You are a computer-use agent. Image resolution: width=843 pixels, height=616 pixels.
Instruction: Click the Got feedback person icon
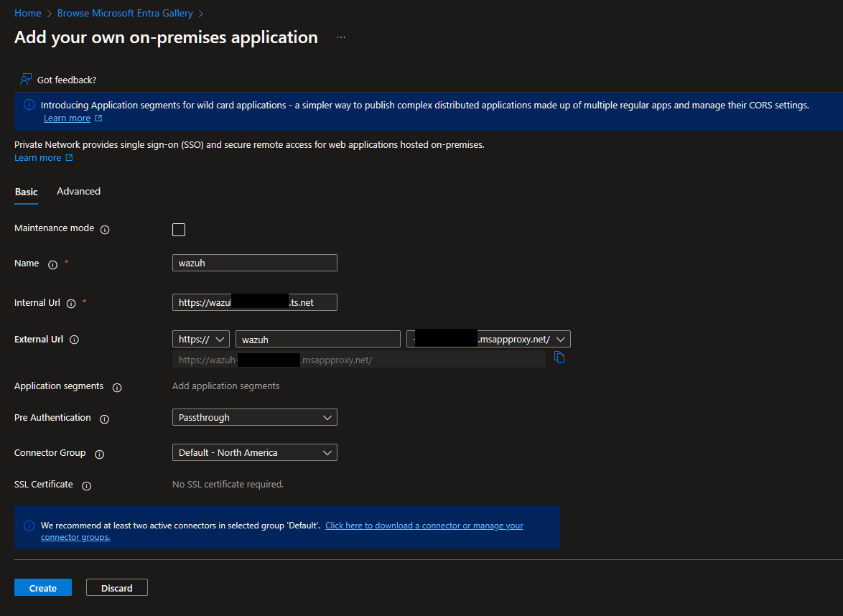26,80
